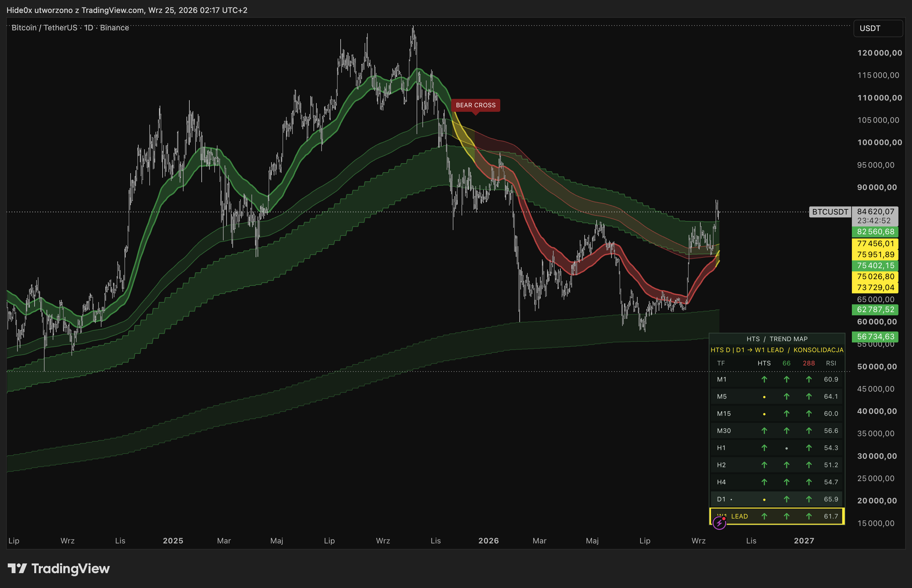The image size is (912, 588).
Task: Select the green price label 62 787,52
Action: pos(875,310)
